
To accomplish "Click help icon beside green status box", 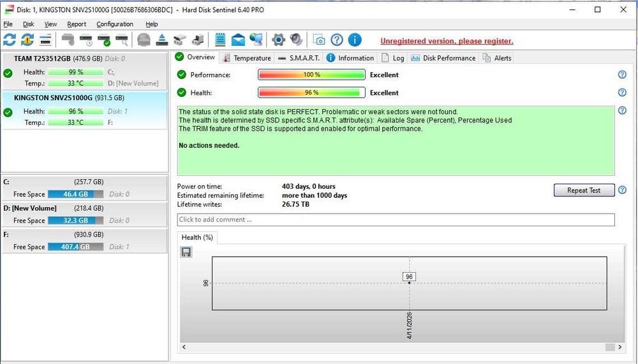I will [x=622, y=110].
